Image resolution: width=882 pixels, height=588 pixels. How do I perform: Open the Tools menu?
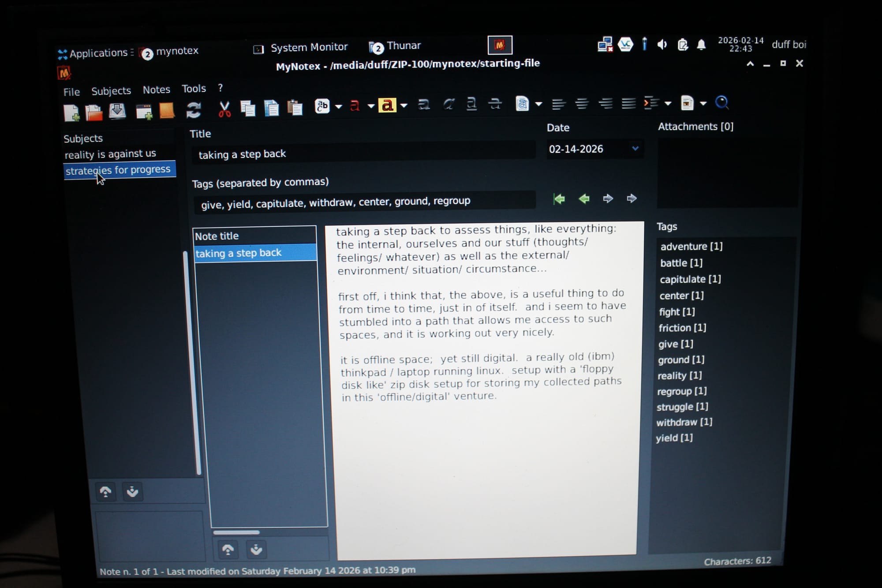[x=194, y=89]
